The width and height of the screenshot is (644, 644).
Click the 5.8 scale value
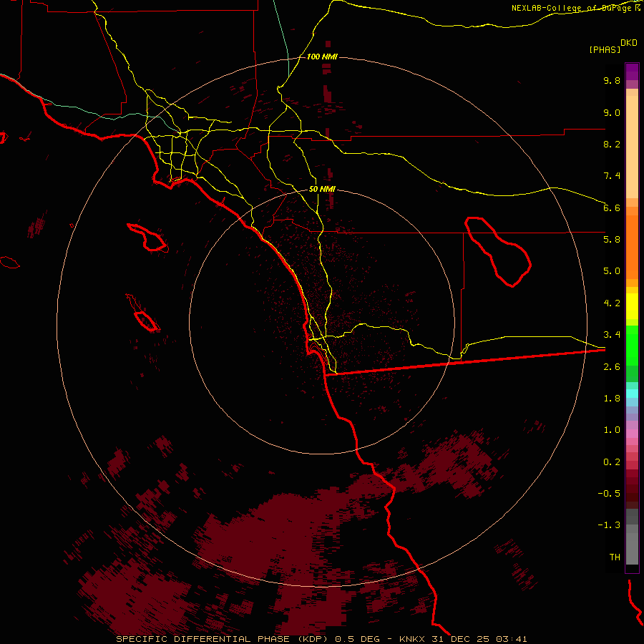tap(612, 240)
